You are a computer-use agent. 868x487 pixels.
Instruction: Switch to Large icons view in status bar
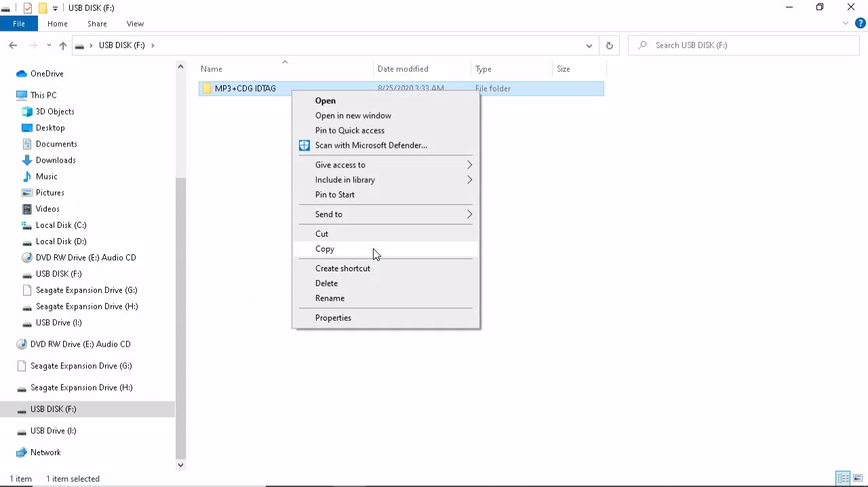pos(858,478)
